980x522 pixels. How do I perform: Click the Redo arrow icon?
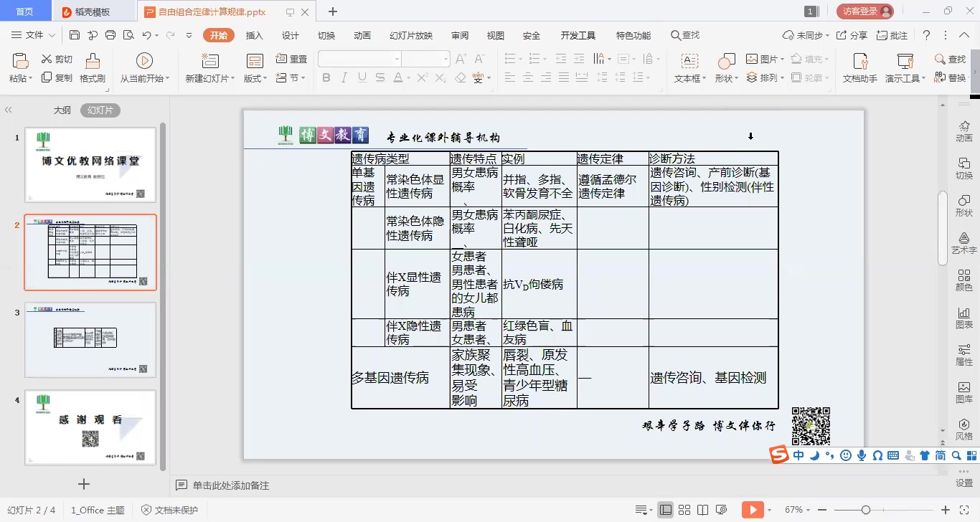171,35
